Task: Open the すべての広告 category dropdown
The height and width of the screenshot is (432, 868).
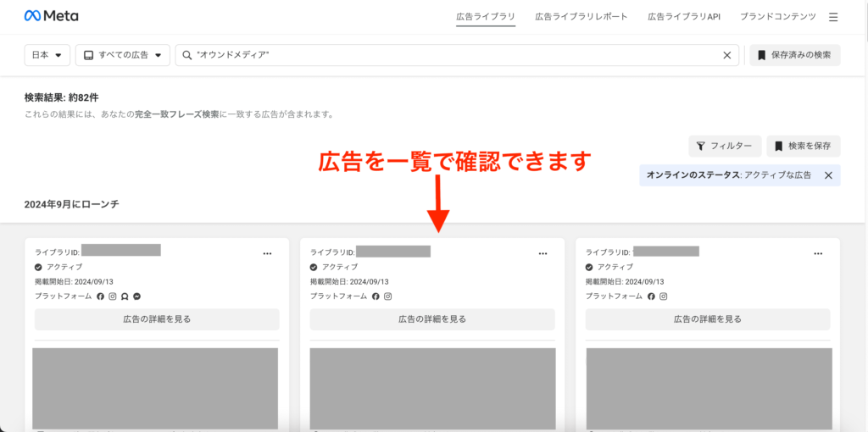Action: tap(122, 55)
